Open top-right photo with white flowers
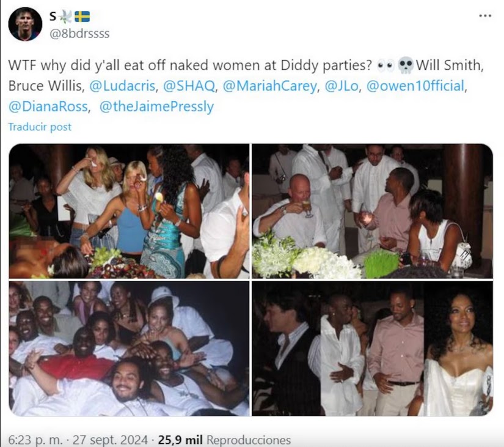The width and height of the screenshot is (504, 447). click(372, 211)
